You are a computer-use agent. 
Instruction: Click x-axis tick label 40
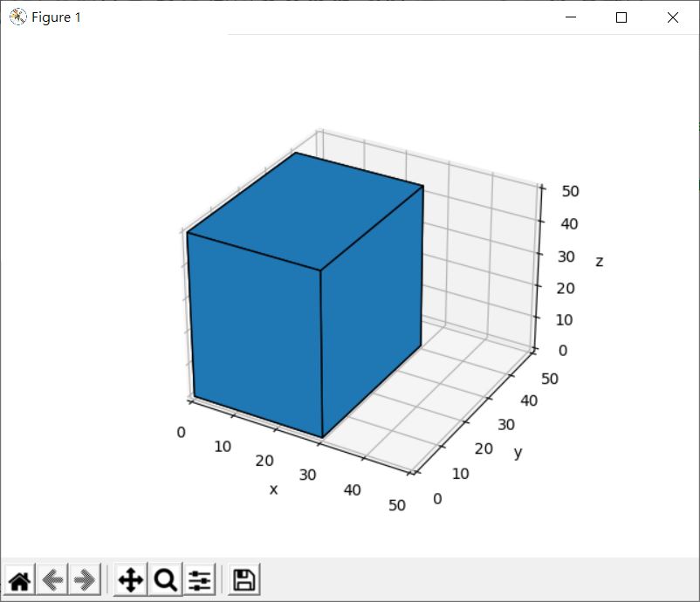click(352, 490)
